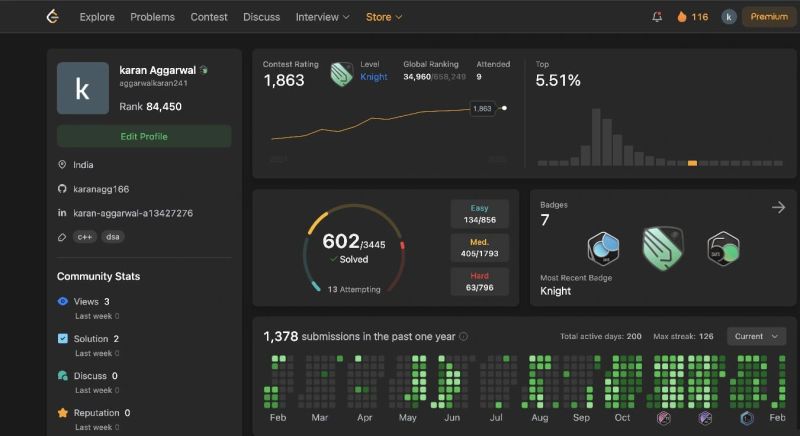This screenshot has height=436, width=800.
Task: Click the Contest Rating 1,863 value
Action: [x=284, y=80]
